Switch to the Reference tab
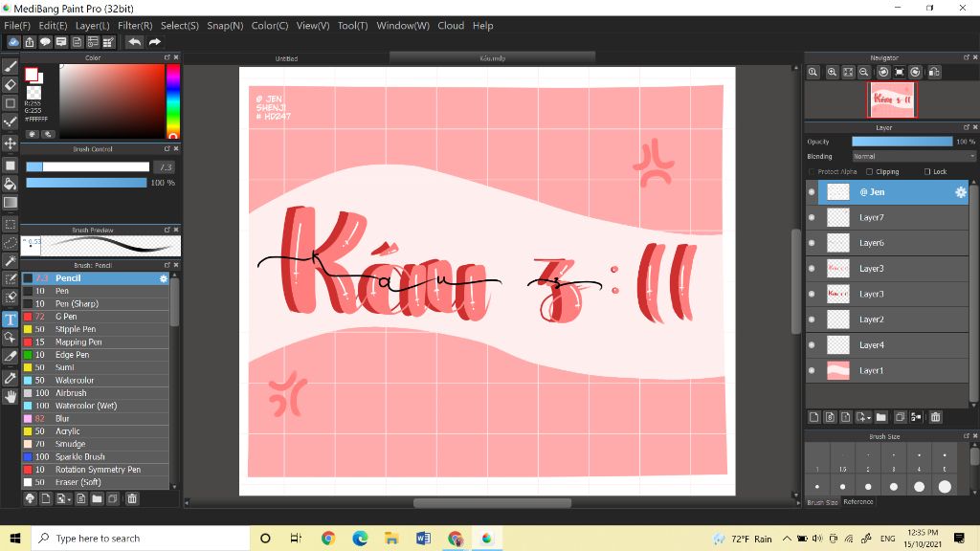Image resolution: width=980 pixels, height=551 pixels. [x=858, y=501]
